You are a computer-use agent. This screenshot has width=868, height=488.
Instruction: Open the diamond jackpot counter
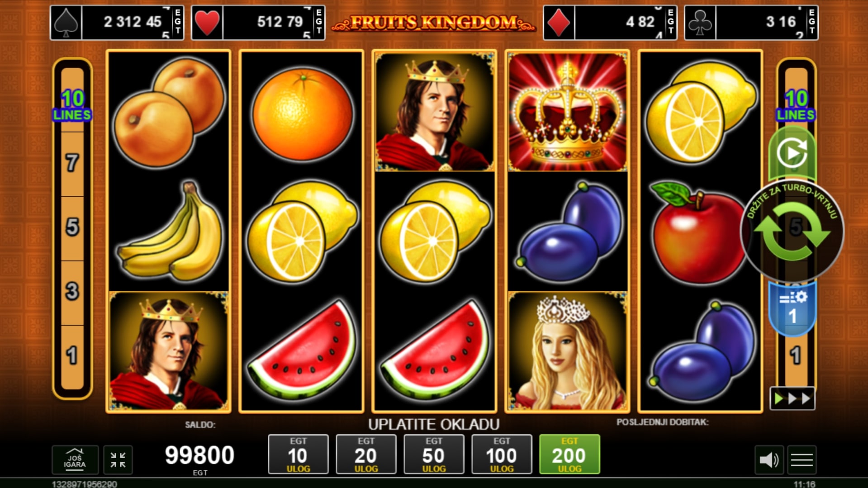click(610, 22)
